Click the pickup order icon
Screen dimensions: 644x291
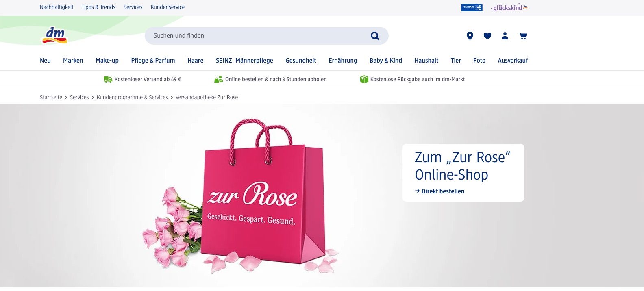(219, 79)
